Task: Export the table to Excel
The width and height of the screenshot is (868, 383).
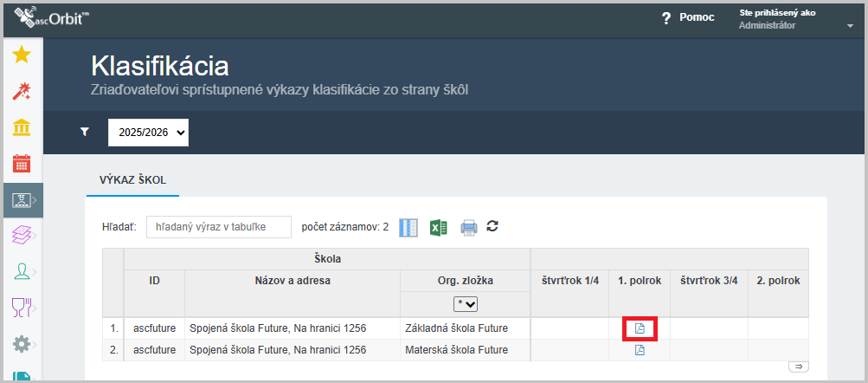Action: pos(439,227)
